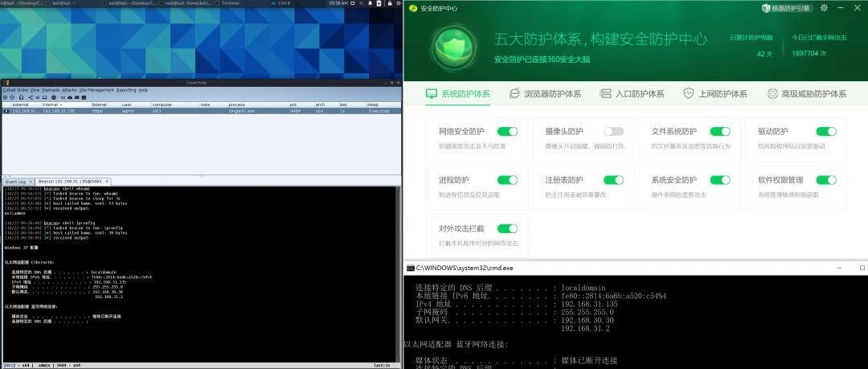Screen dimensions: 868x369
Task: Close the Beacon 192.168.31.135@9484 tab with its X
Action: click(107, 182)
